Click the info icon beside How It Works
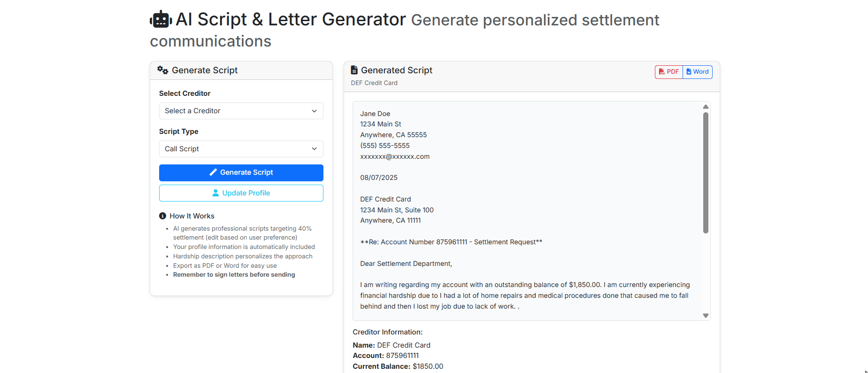The image size is (868, 373). pos(162,216)
